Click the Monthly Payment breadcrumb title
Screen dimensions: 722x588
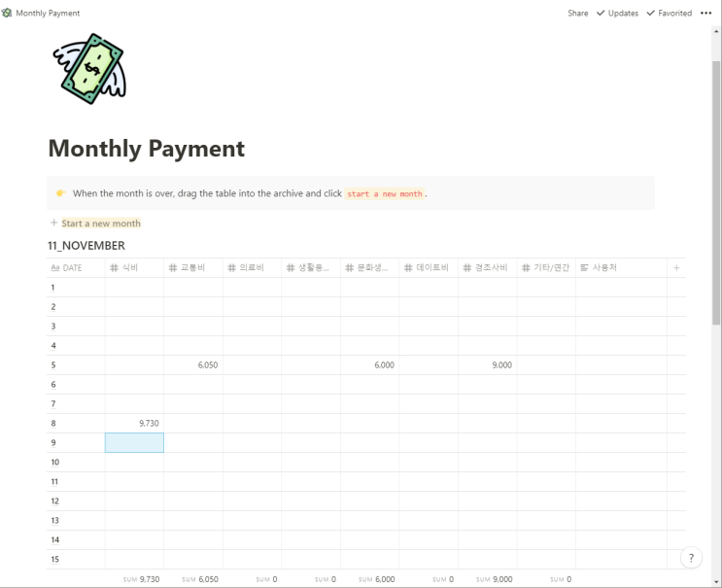(48, 13)
